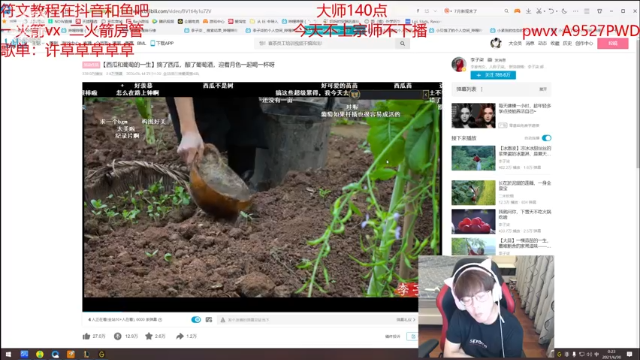Open the League client L icon in taskbar
This screenshot has width=640, height=360.
pyautogui.click(x=86, y=354)
